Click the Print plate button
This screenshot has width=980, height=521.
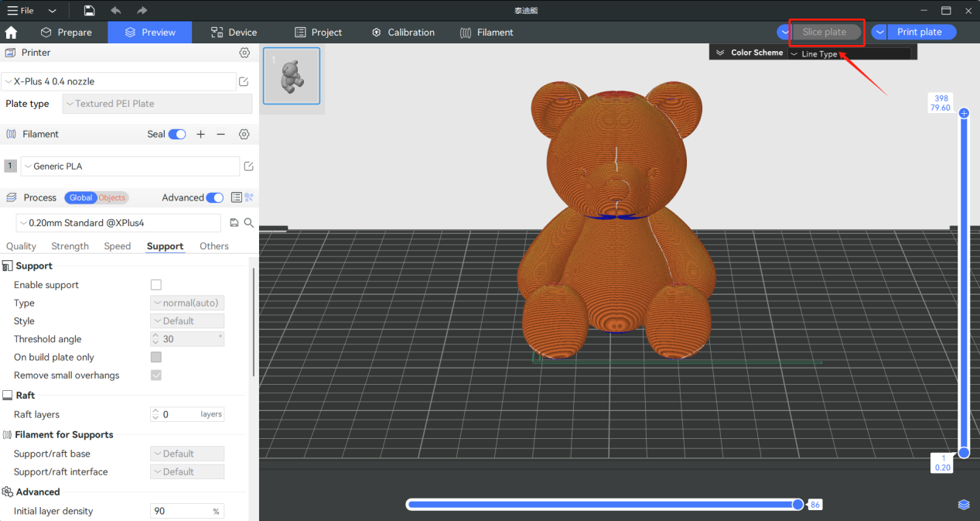tap(920, 32)
